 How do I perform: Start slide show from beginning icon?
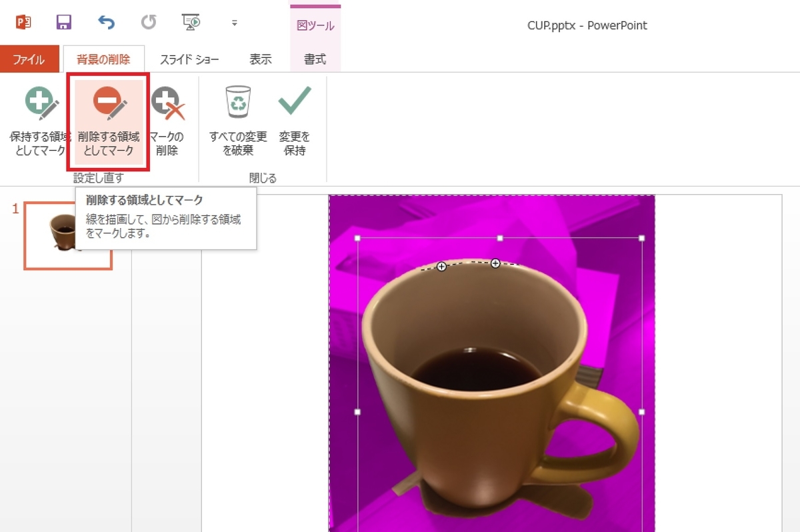click(191, 23)
